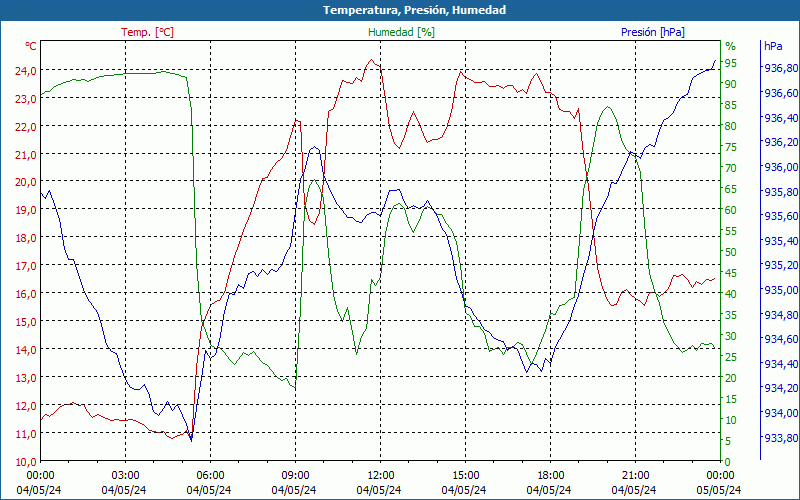The height and width of the screenshot is (500, 800).
Task: Click temperature axis value 16,0
Action: (x=26, y=294)
